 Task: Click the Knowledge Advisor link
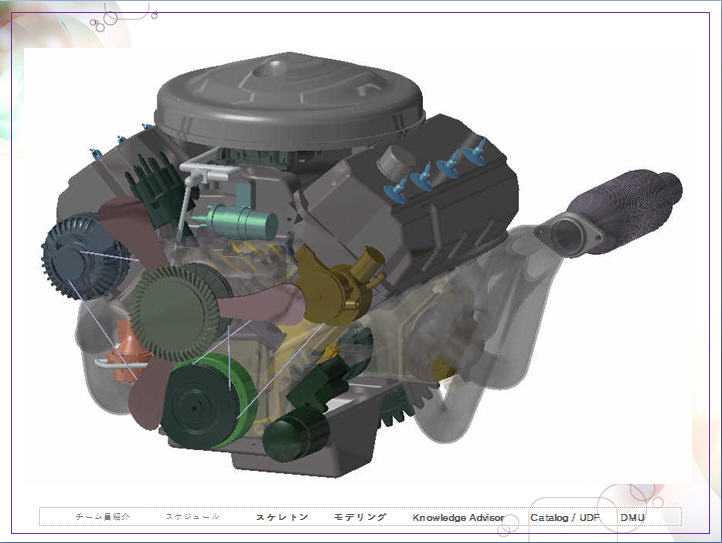(x=458, y=517)
